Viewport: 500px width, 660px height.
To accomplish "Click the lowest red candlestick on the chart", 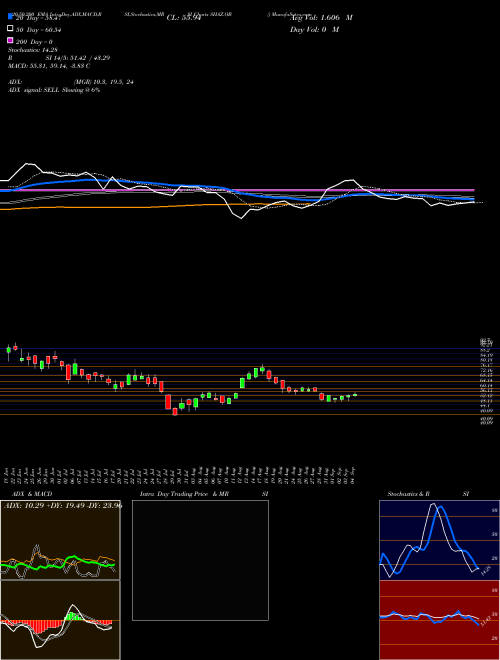I will [x=175, y=412].
